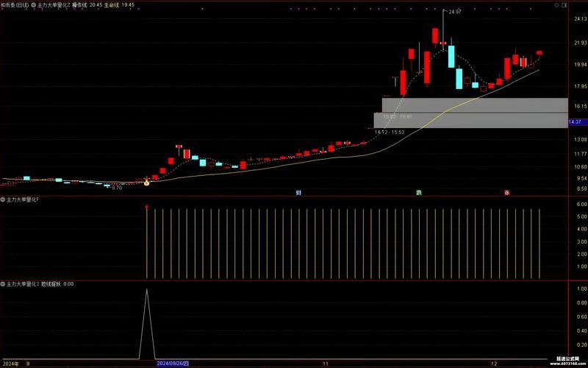
Task: Click the top-right corner chart icon
Action: [x=564, y=4]
